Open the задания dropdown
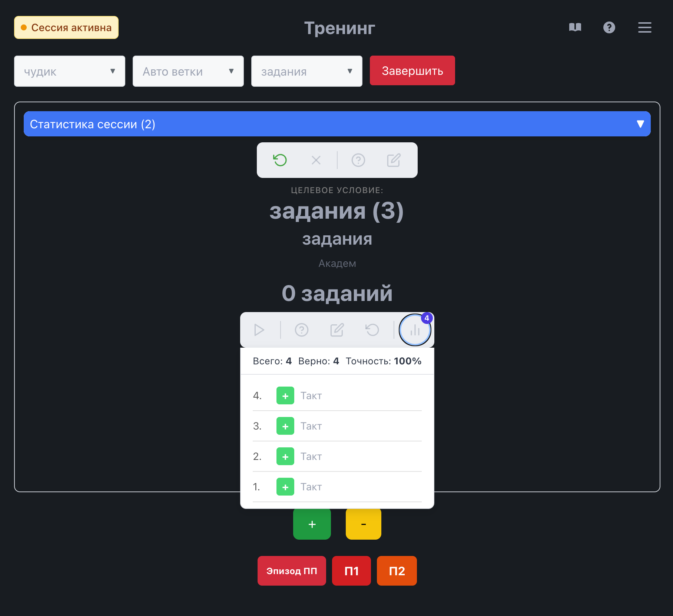The image size is (673, 616). tap(307, 71)
